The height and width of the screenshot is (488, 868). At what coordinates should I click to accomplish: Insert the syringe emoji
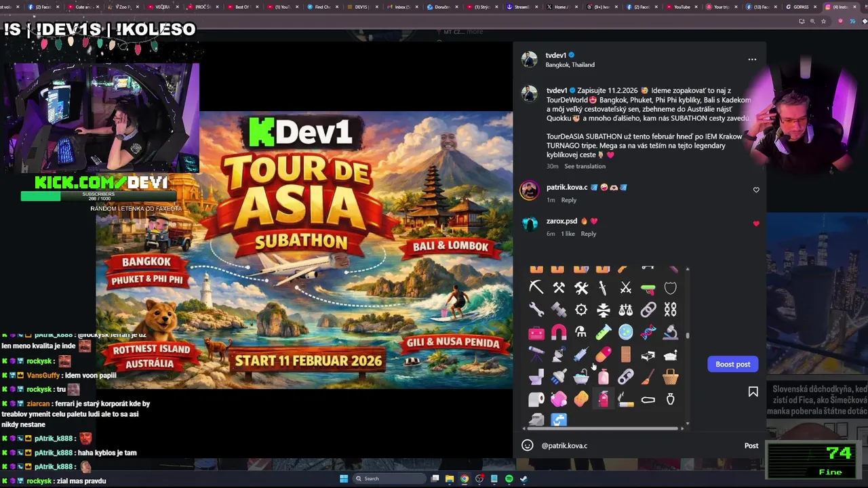coord(581,354)
